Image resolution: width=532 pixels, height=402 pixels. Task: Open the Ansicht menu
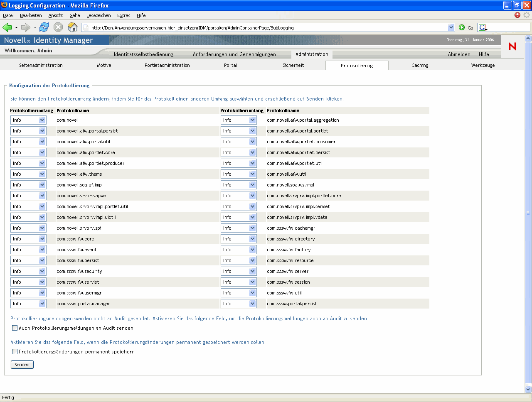[x=56, y=15]
